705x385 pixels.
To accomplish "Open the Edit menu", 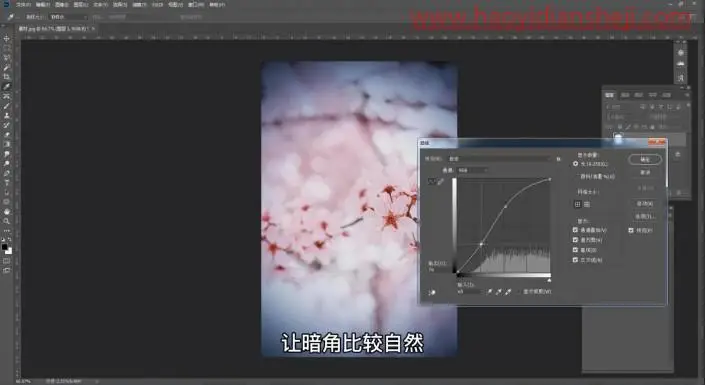I will [42, 4].
